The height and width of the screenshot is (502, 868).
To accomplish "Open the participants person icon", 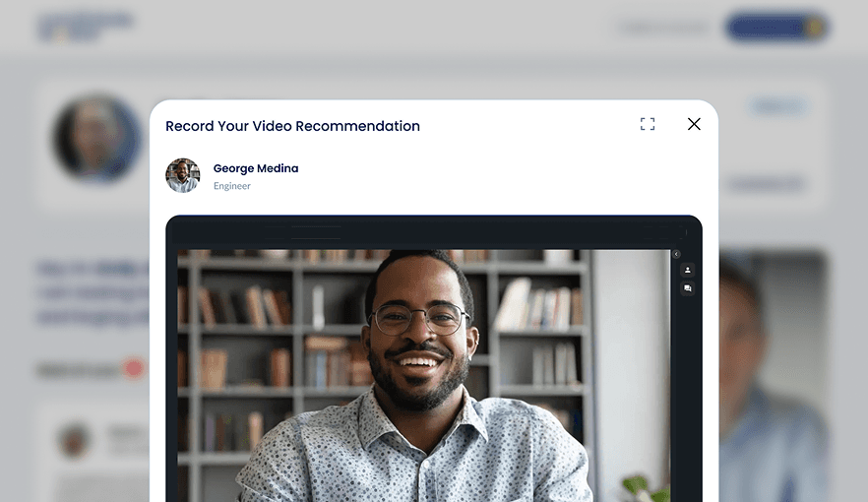I will tap(688, 270).
